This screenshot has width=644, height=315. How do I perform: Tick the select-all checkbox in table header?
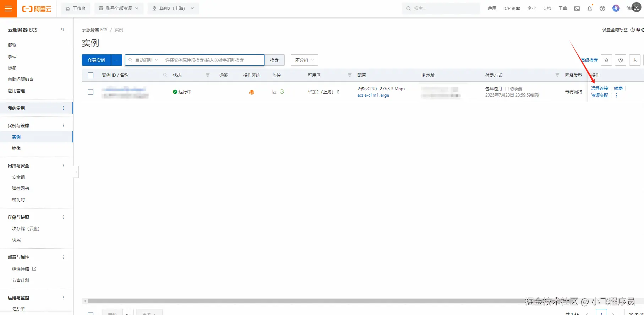click(x=91, y=75)
